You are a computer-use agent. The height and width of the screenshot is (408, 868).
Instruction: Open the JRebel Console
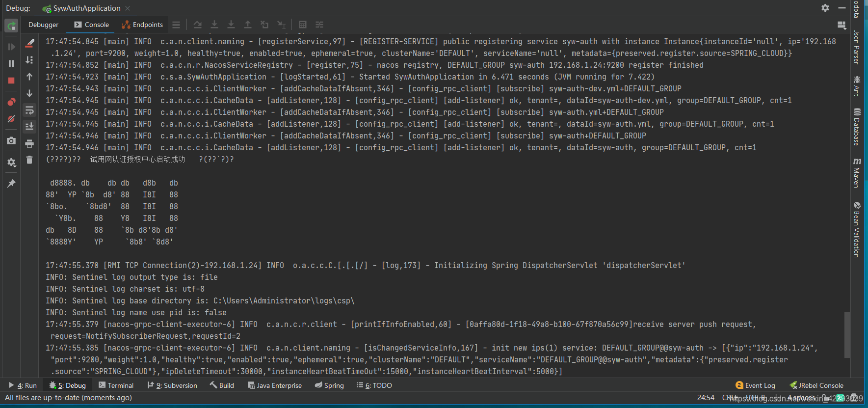pyautogui.click(x=816, y=385)
